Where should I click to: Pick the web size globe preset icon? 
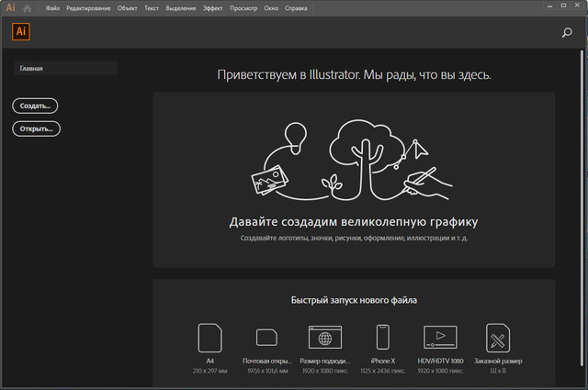[x=323, y=338]
